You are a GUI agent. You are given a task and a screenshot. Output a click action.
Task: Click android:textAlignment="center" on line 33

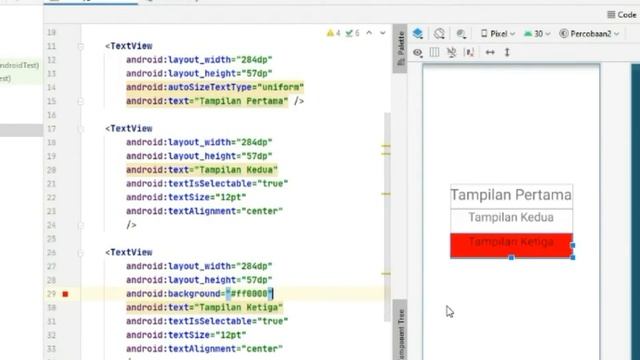coord(204,349)
